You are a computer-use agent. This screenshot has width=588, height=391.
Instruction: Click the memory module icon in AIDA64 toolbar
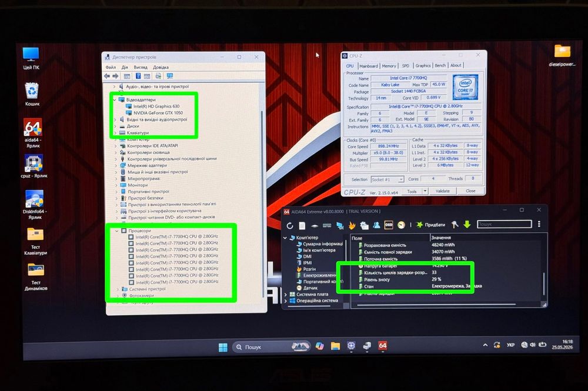[327, 225]
